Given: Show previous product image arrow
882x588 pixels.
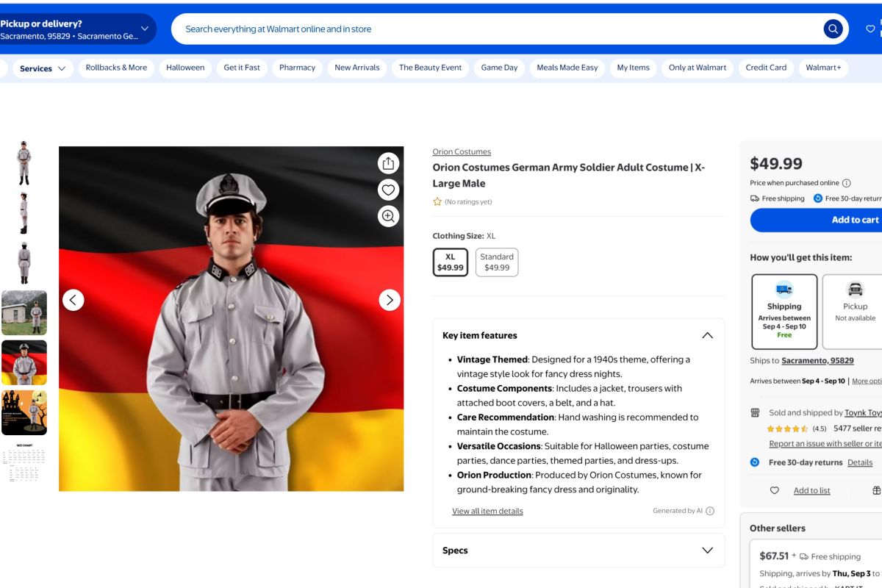Looking at the screenshot, I should click(x=73, y=300).
